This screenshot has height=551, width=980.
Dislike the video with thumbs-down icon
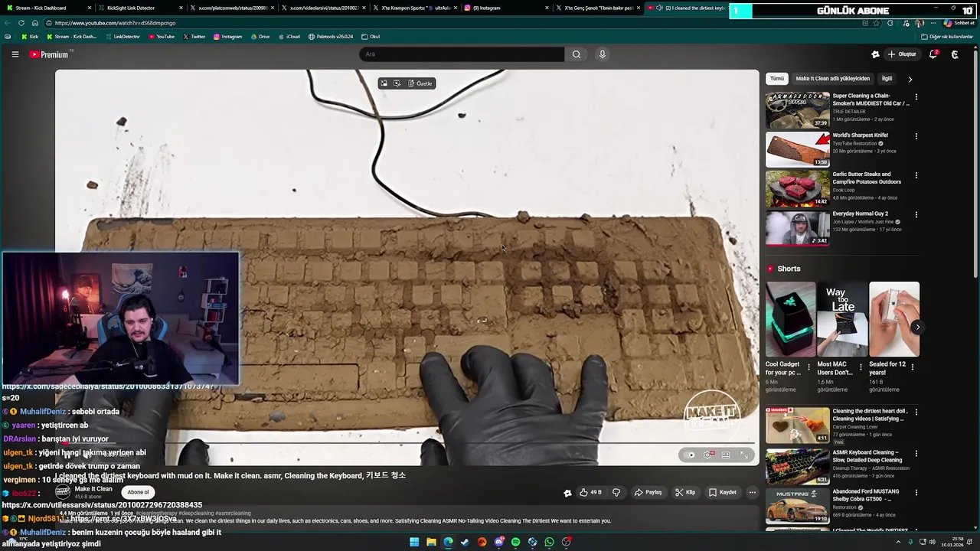coord(616,492)
